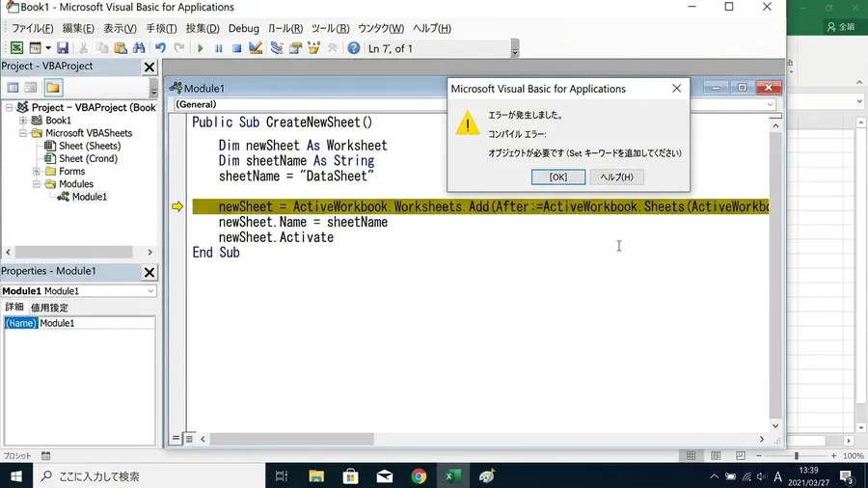The image size is (868, 488).
Task: Click the Toolbox wrench icon
Action: pyautogui.click(x=332, y=48)
